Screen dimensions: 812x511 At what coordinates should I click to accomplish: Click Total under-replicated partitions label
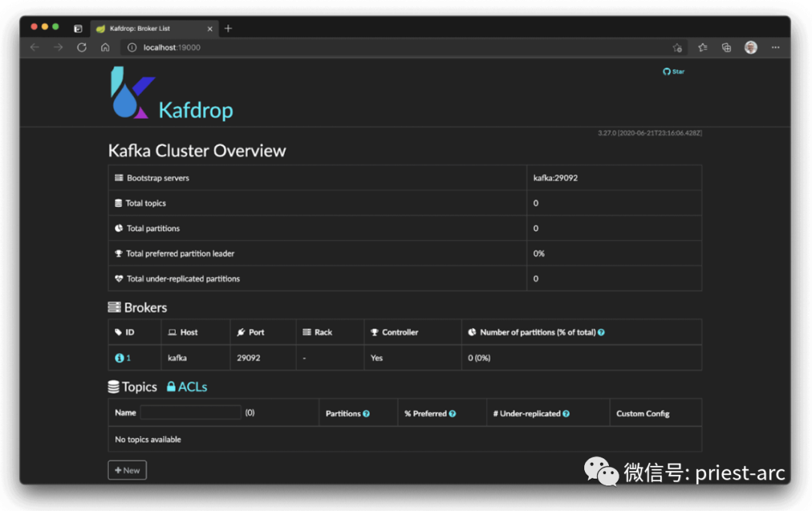183,278
